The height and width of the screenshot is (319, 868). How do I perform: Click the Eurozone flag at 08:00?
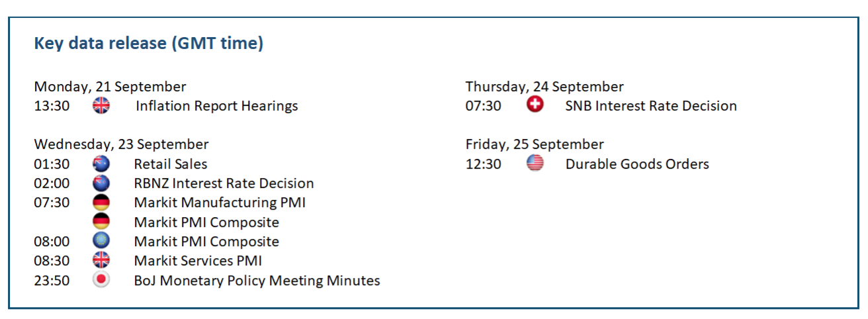click(101, 241)
